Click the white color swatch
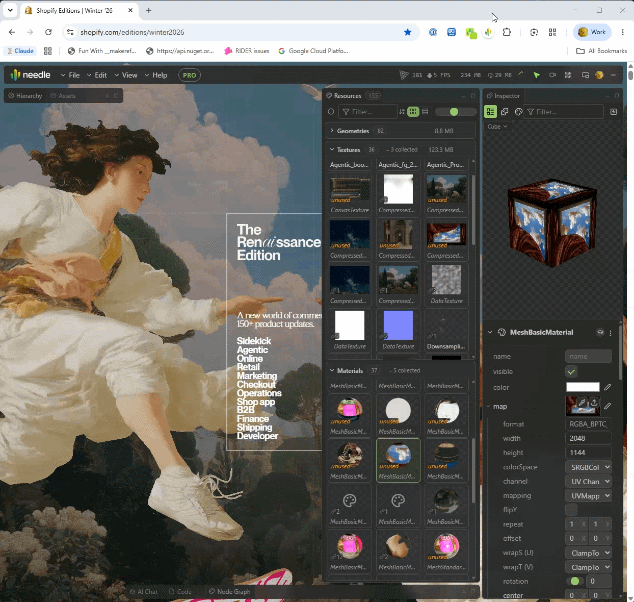Image resolution: width=634 pixels, height=602 pixels. [583, 387]
